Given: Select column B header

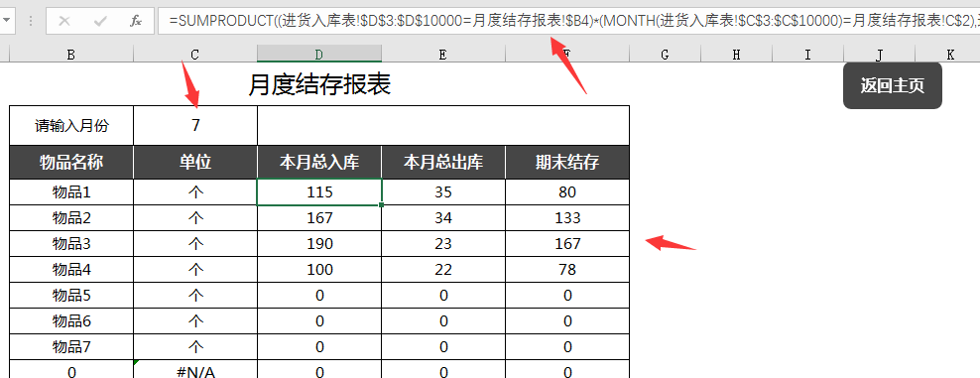Looking at the screenshot, I should click(70, 55).
